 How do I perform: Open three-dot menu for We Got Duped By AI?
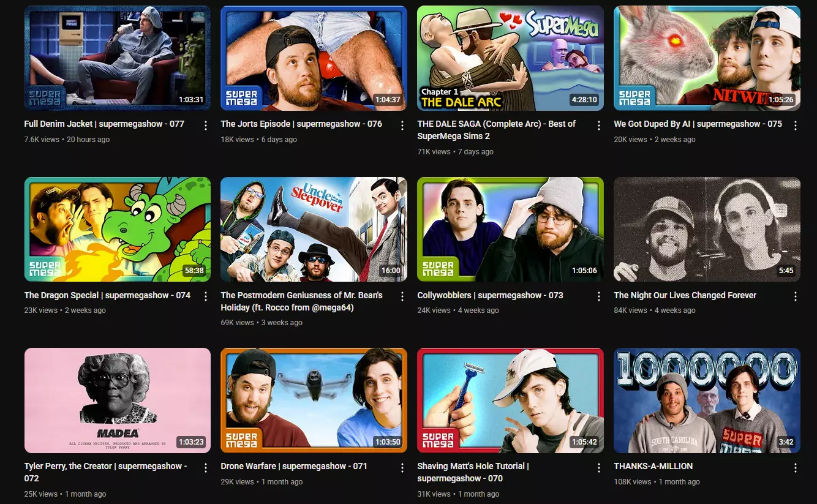click(x=796, y=126)
